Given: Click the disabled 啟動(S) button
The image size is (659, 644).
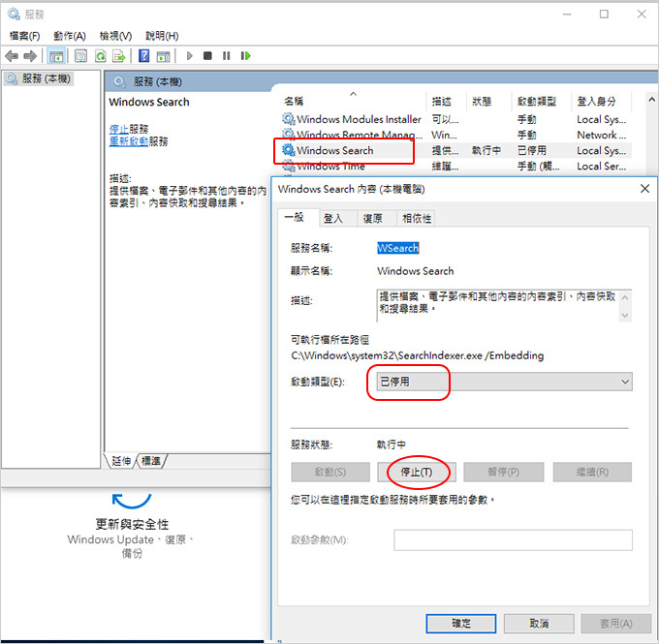Looking at the screenshot, I should [330, 473].
